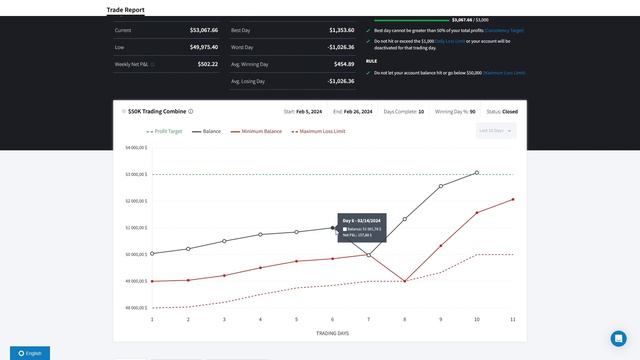640x360 pixels.
Task: Click the info icon beside $50K Trading Combine
Action: click(x=191, y=111)
